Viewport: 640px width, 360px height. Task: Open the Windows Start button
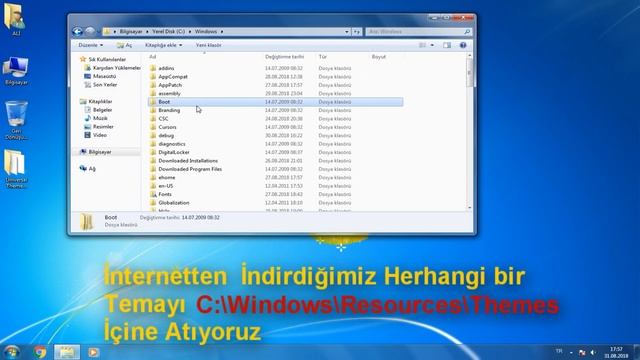[x=11, y=352]
